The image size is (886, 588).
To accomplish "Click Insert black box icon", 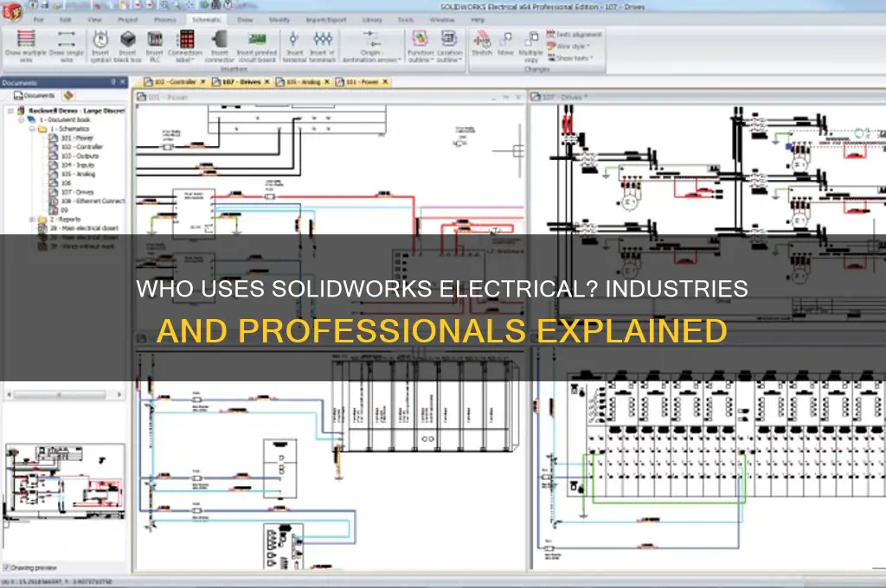I will [x=128, y=46].
